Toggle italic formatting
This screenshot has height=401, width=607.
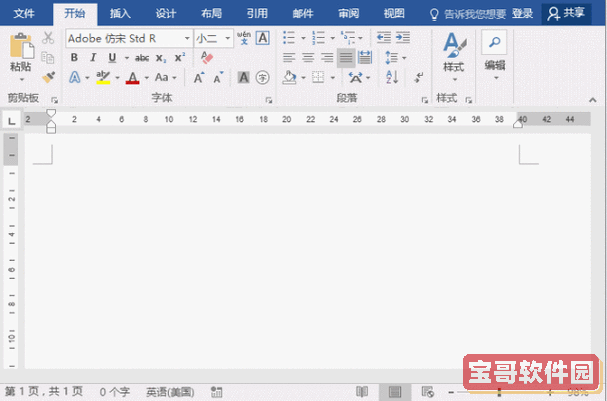coord(93,58)
